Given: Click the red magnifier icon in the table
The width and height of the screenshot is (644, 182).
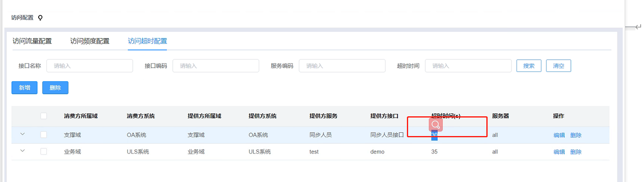Looking at the screenshot, I should pyautogui.click(x=436, y=125).
